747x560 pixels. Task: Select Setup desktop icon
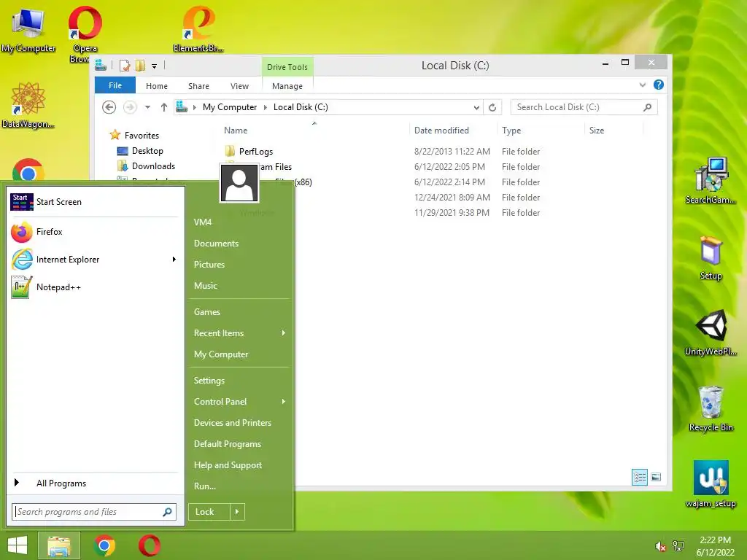point(711,257)
